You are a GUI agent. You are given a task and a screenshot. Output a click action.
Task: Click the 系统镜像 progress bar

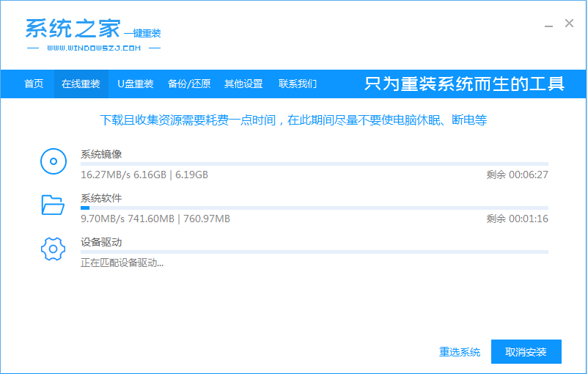point(315,164)
